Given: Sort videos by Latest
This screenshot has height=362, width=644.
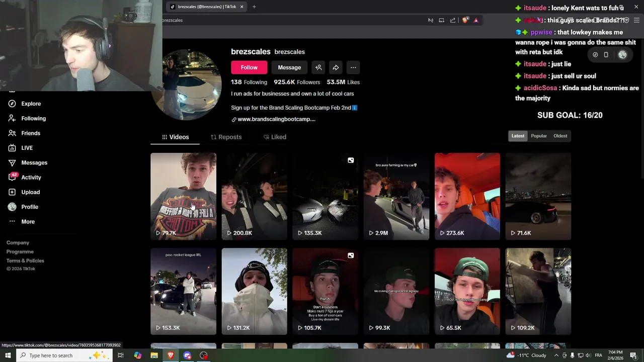Looking at the screenshot, I should [x=518, y=136].
